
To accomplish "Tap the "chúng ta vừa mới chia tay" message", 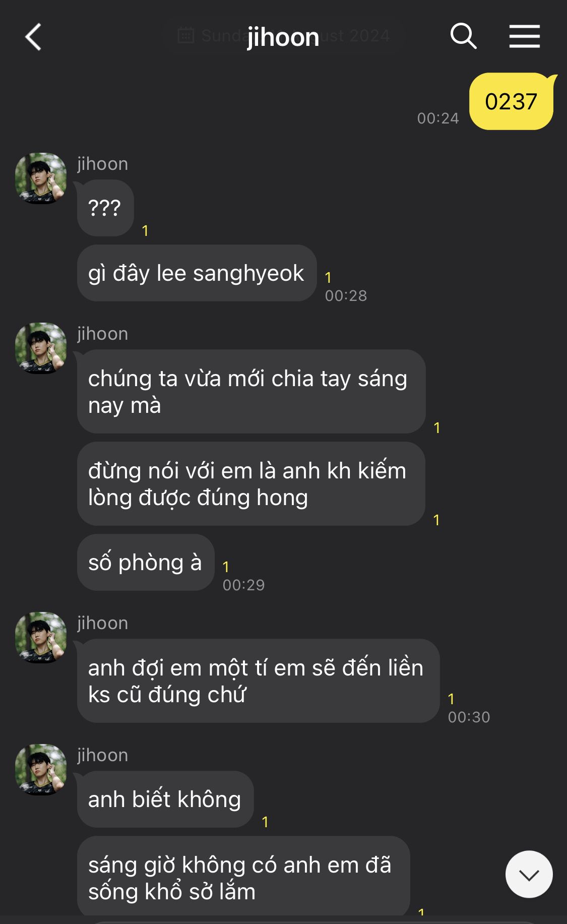I will [x=251, y=392].
